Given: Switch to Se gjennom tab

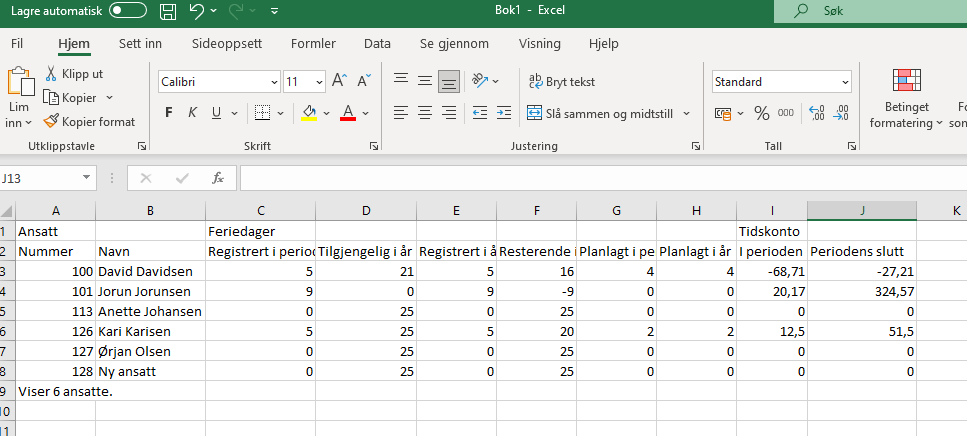Looking at the screenshot, I should pyautogui.click(x=454, y=44).
